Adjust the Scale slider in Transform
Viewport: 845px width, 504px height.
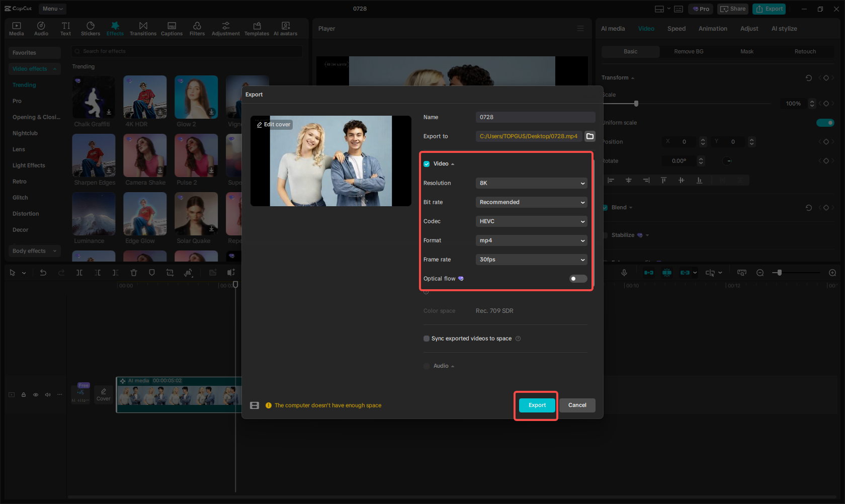(636, 103)
